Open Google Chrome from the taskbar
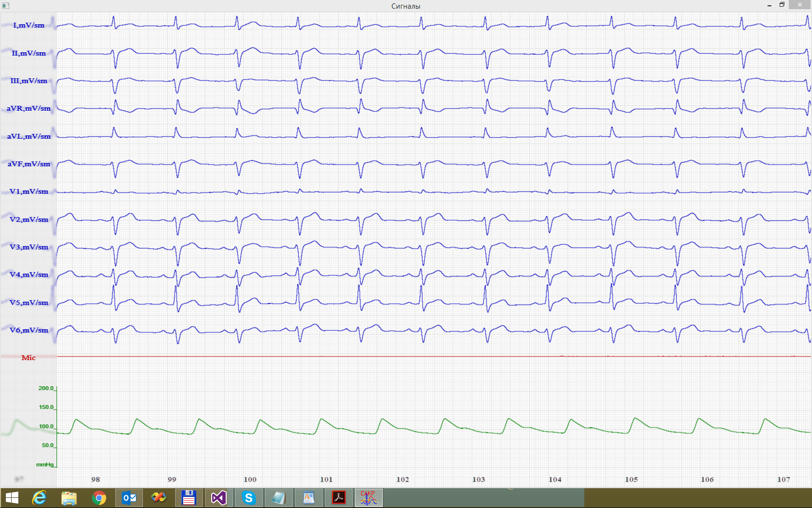812x508 pixels. click(x=99, y=498)
